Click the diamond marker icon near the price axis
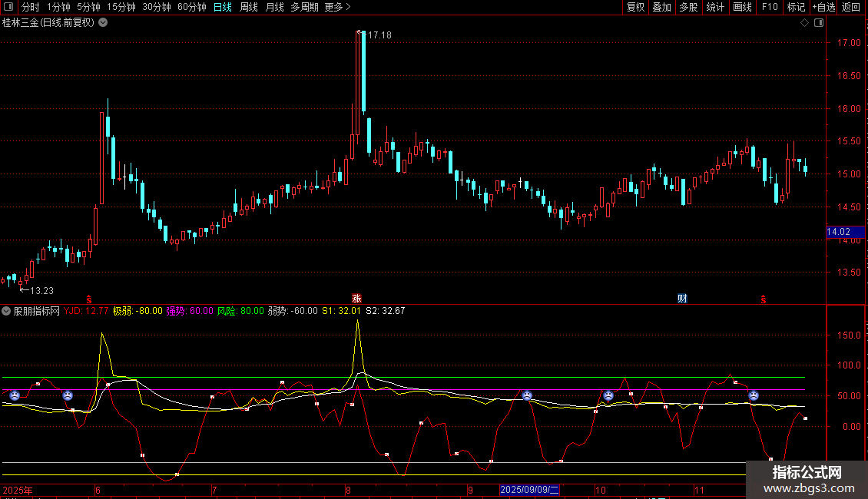Viewport: 868px width, 499px height. tap(804, 23)
